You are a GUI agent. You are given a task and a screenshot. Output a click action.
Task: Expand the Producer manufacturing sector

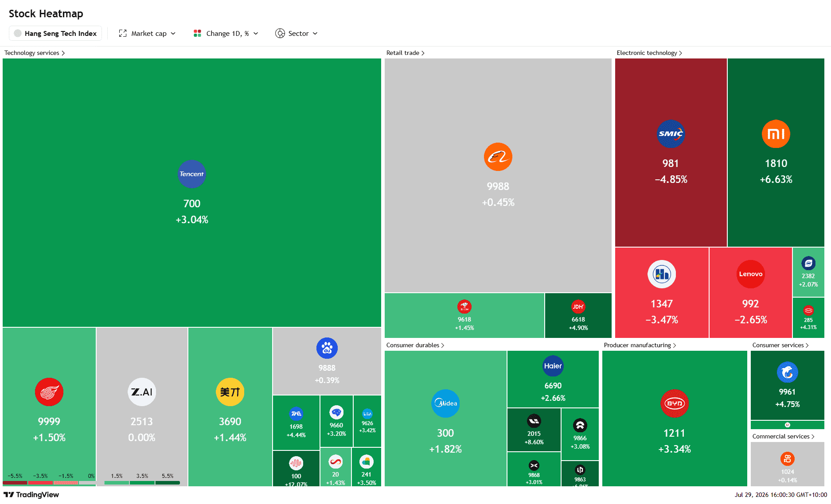[640, 345]
